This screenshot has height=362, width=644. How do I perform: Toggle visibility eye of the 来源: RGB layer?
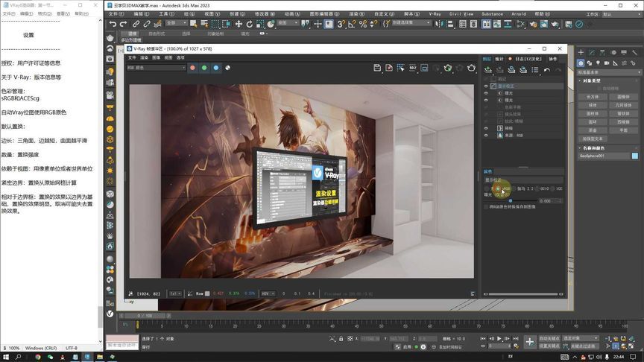tap(487, 134)
